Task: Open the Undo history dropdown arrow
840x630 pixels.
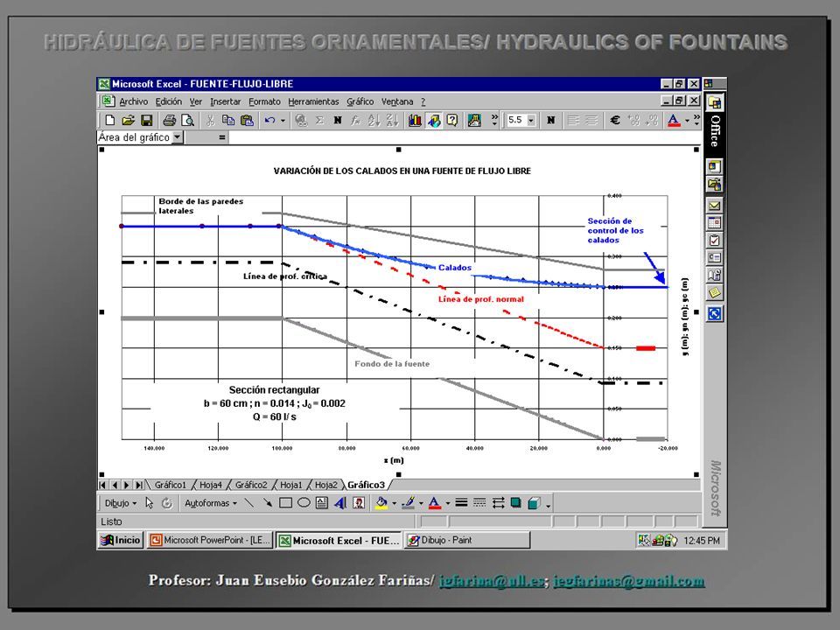Action: [x=283, y=121]
